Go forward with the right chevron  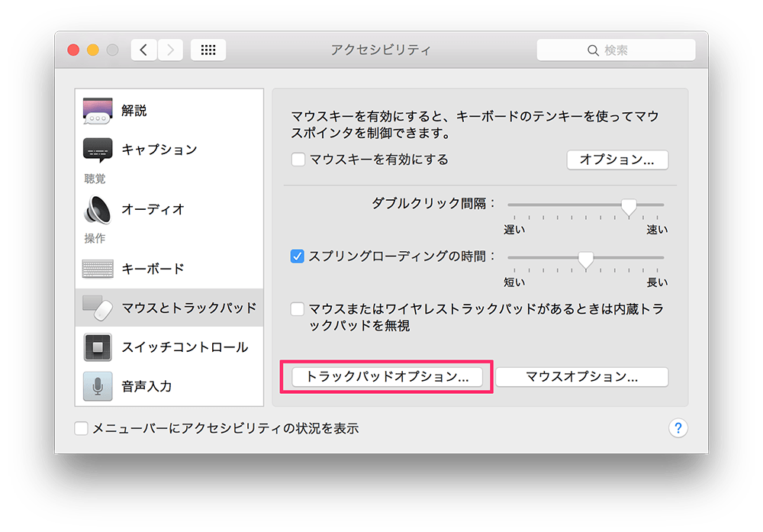click(x=170, y=50)
